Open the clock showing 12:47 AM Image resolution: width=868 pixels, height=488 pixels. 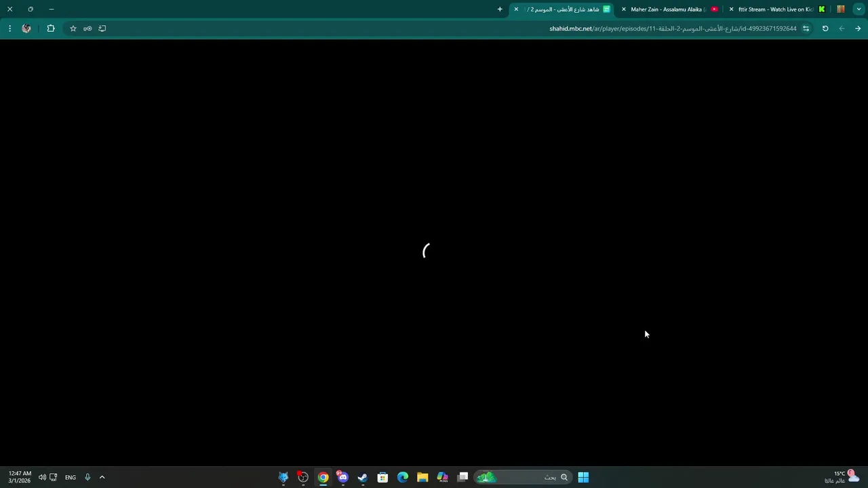click(19, 477)
